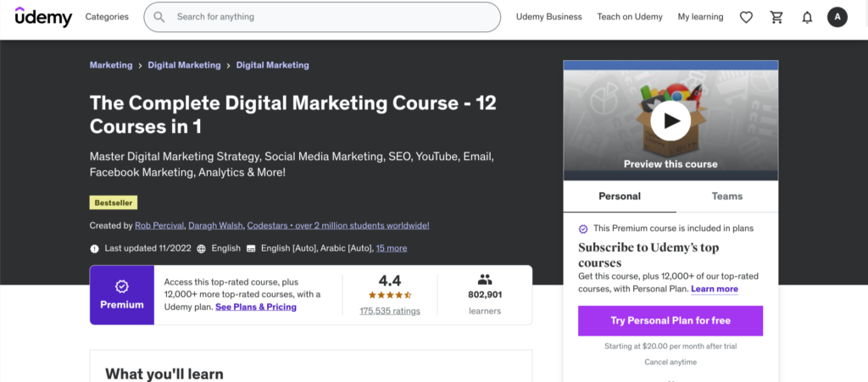The image size is (868, 382).
Task: Play the course preview video
Action: coord(670,120)
